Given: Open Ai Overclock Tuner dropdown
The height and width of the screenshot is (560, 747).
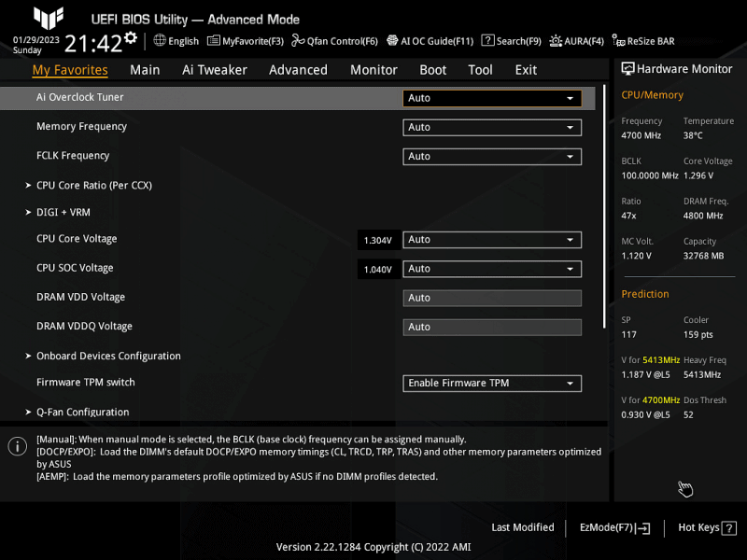Looking at the screenshot, I should [x=492, y=98].
